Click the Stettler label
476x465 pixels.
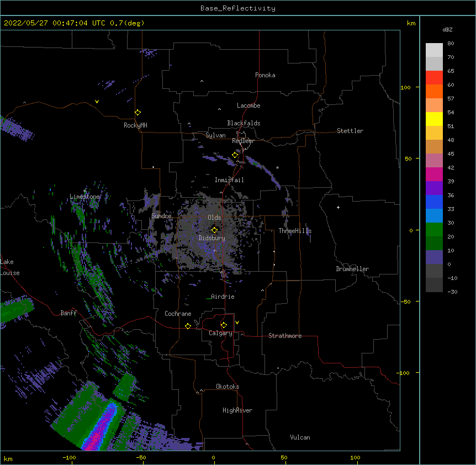[350, 131]
